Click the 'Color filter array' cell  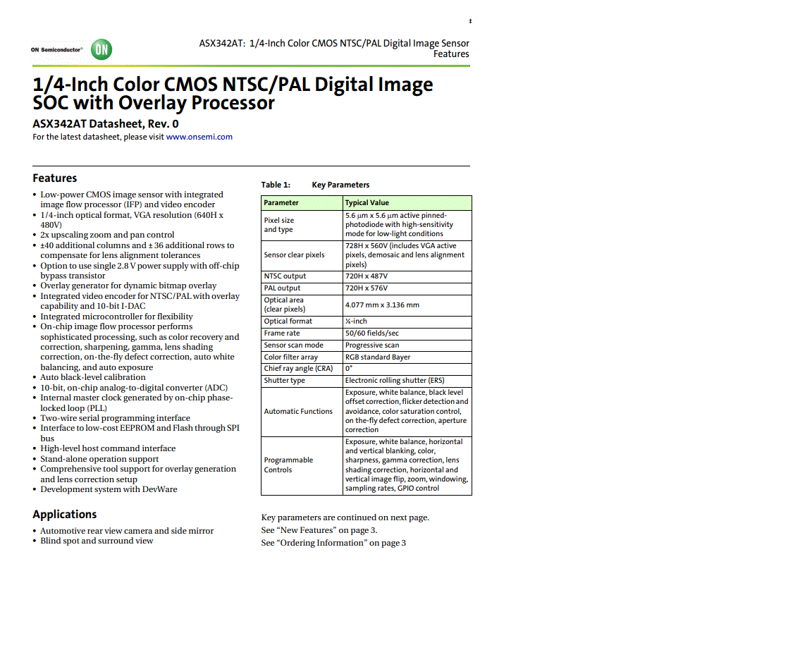(x=302, y=357)
